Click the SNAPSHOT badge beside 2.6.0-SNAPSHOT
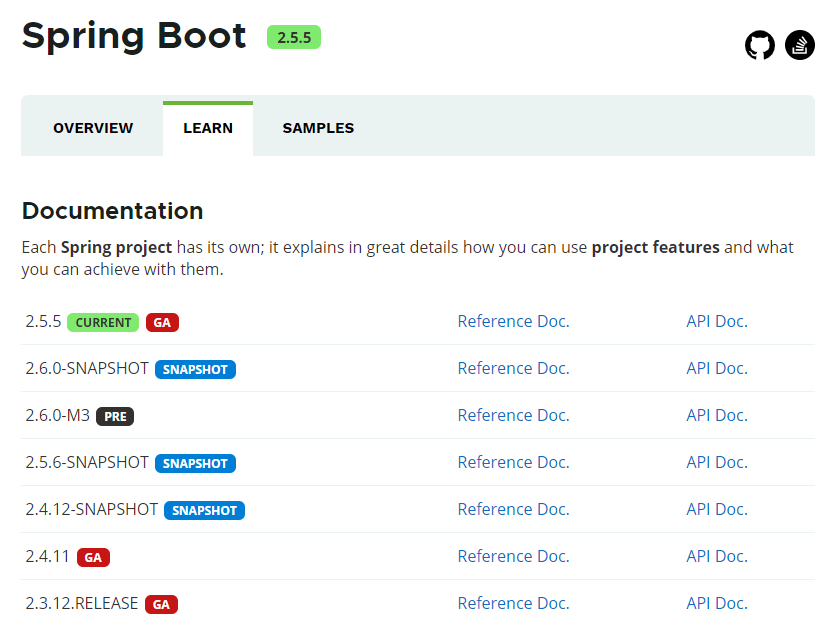 pyautogui.click(x=195, y=369)
